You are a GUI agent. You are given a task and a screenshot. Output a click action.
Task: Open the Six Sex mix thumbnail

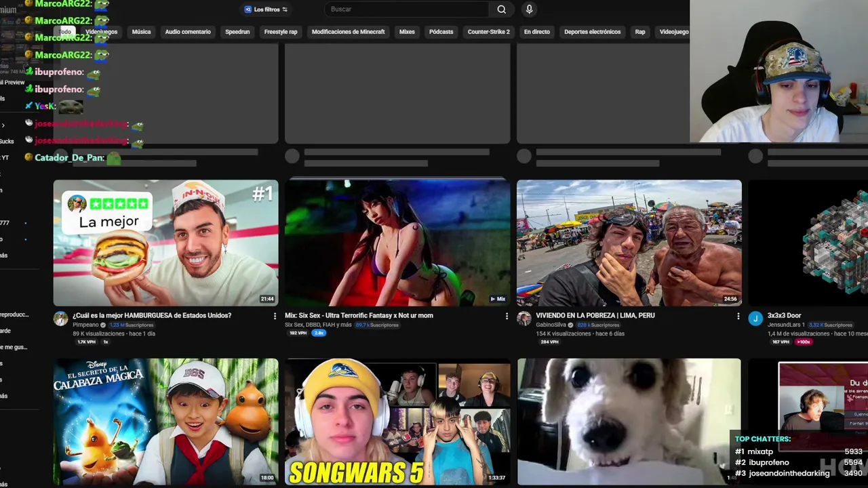point(397,243)
